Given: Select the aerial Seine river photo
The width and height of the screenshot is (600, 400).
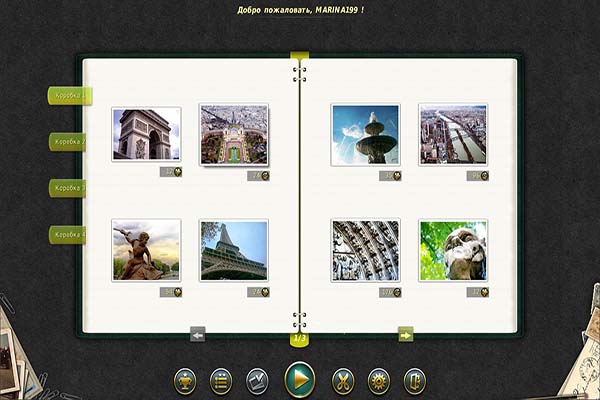Looking at the screenshot, I should click(x=453, y=135).
